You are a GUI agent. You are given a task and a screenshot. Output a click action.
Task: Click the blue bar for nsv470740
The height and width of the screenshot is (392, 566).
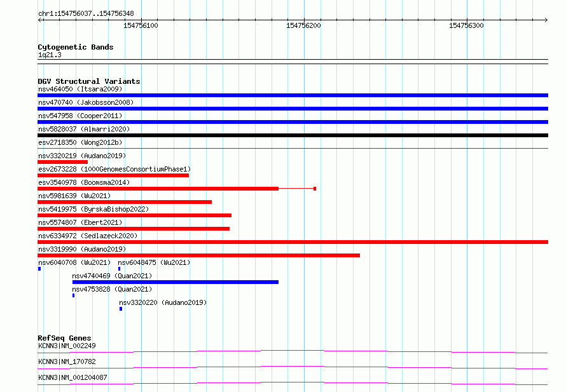point(293,109)
